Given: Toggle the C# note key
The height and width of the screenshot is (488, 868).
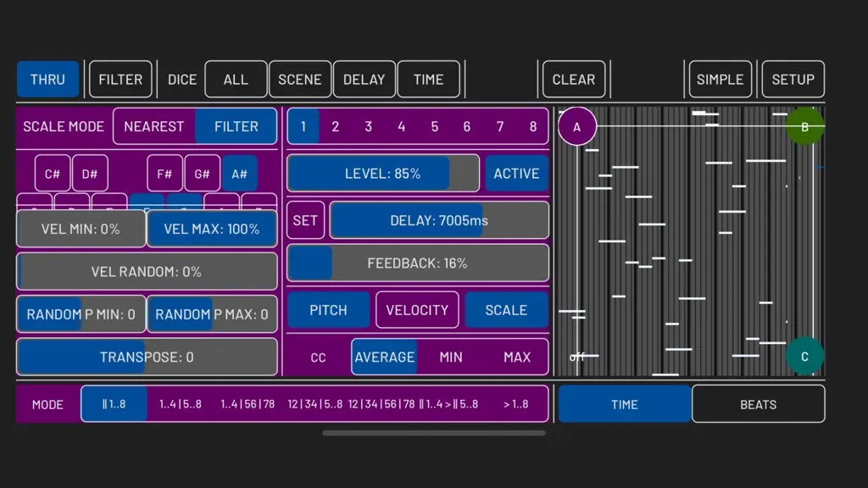Looking at the screenshot, I should 53,174.
